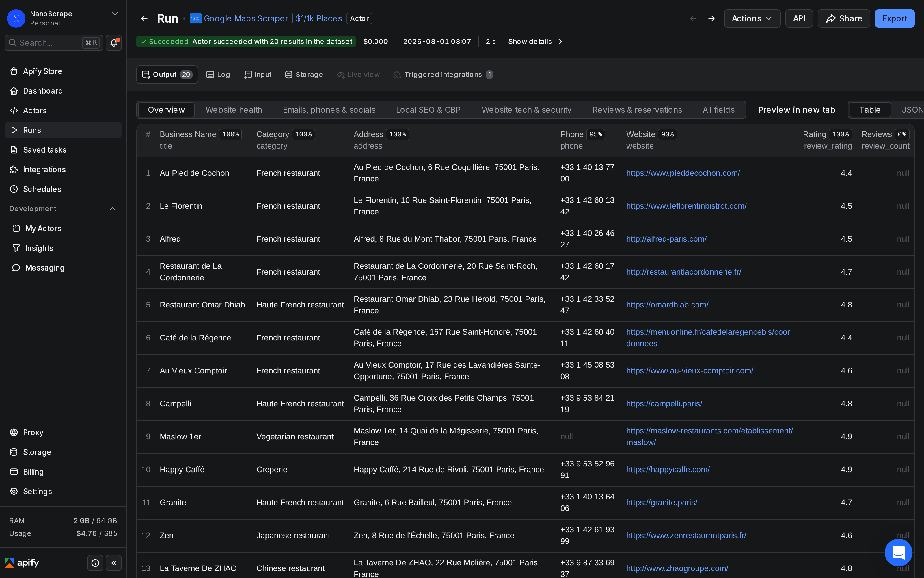Click 'Vegetarian restaurant' category cell
The width and height of the screenshot is (924, 578).
pos(295,437)
